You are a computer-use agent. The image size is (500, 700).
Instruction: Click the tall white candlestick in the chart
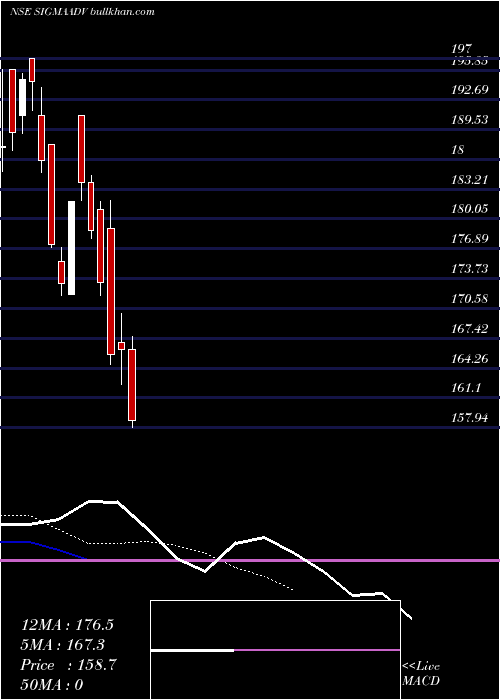(71, 248)
